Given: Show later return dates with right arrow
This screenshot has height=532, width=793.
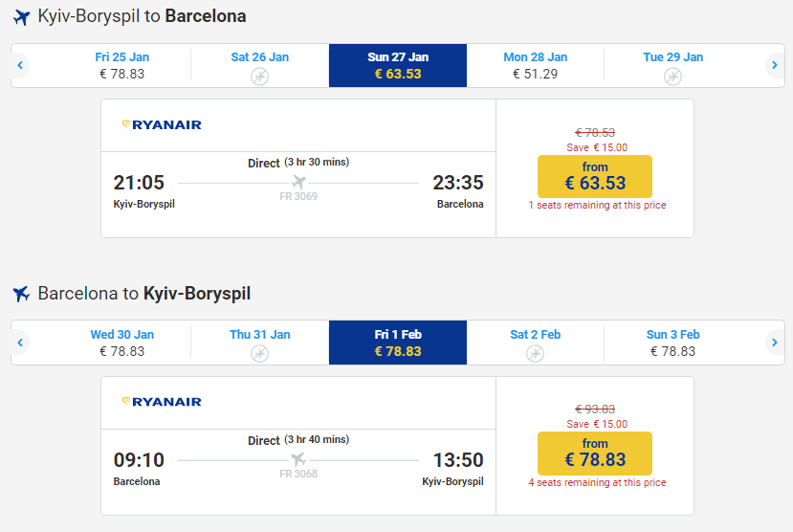Looking at the screenshot, I should (x=774, y=343).
